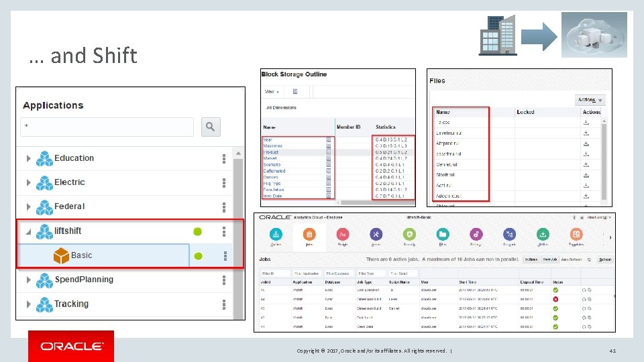This screenshot has height=362, width=644.
Task: Click the Locked column header in Files table
Action: pyautogui.click(x=525, y=112)
